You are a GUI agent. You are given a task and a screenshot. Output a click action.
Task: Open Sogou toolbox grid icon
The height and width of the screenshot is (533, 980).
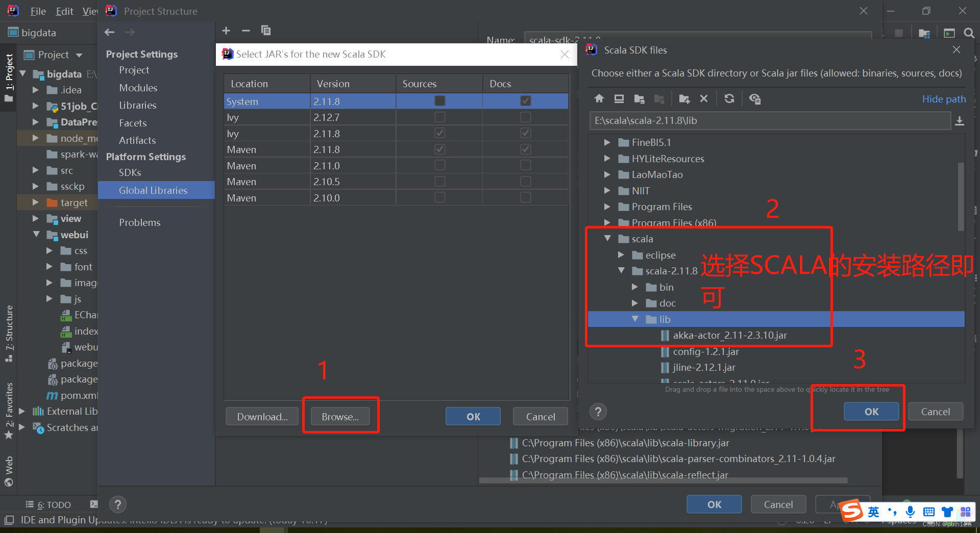pyautogui.click(x=965, y=512)
